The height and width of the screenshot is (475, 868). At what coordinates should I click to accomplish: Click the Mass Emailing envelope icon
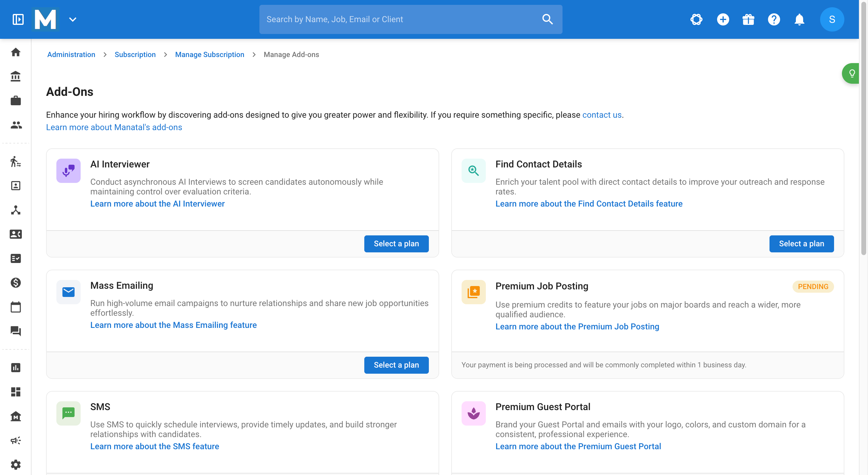pyautogui.click(x=68, y=292)
